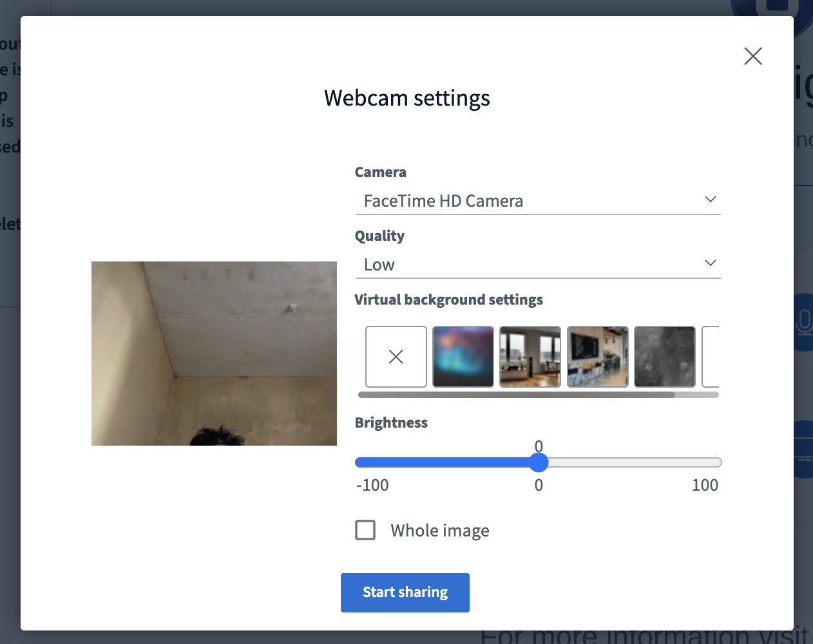Select the no virtual background X option
The width and height of the screenshot is (813, 644).
tap(396, 357)
